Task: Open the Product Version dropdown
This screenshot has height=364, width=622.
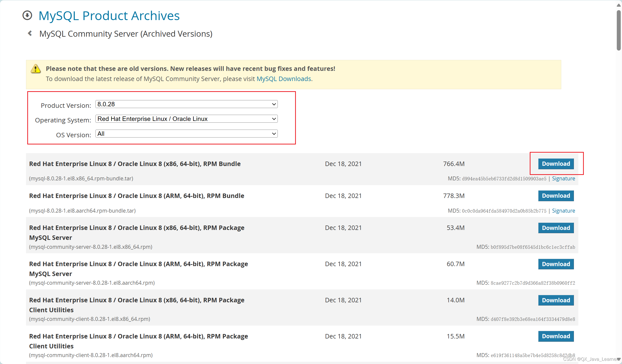Action: coord(187,104)
